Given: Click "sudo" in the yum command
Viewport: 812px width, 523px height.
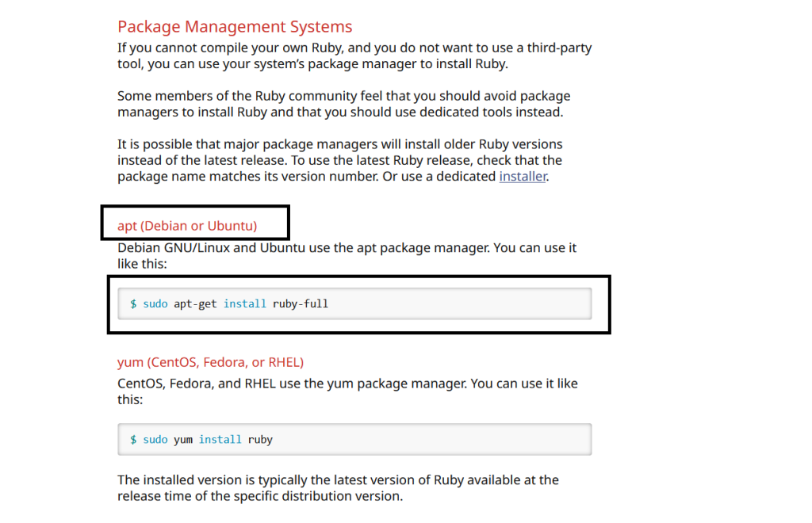Looking at the screenshot, I should coord(155,439).
